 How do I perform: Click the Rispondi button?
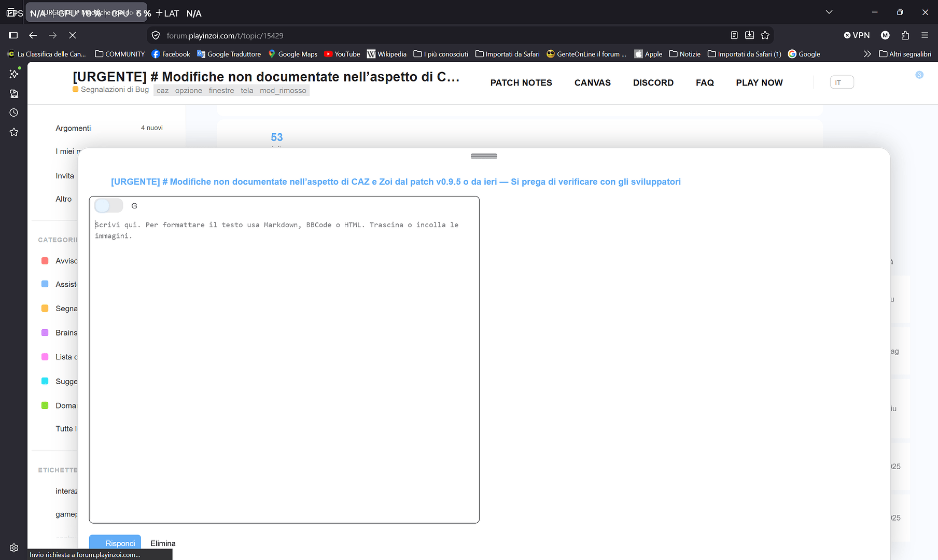[115, 543]
